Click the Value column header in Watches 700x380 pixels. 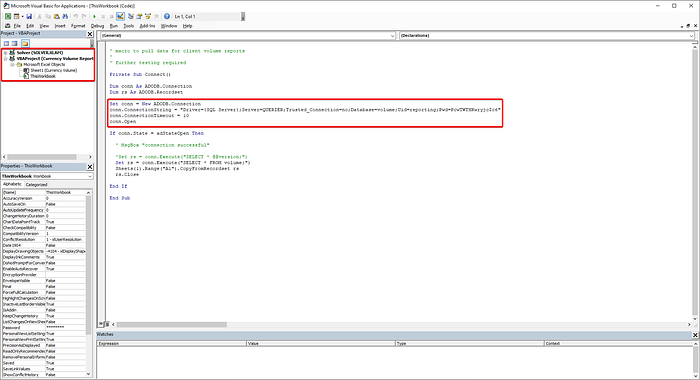(x=321, y=343)
